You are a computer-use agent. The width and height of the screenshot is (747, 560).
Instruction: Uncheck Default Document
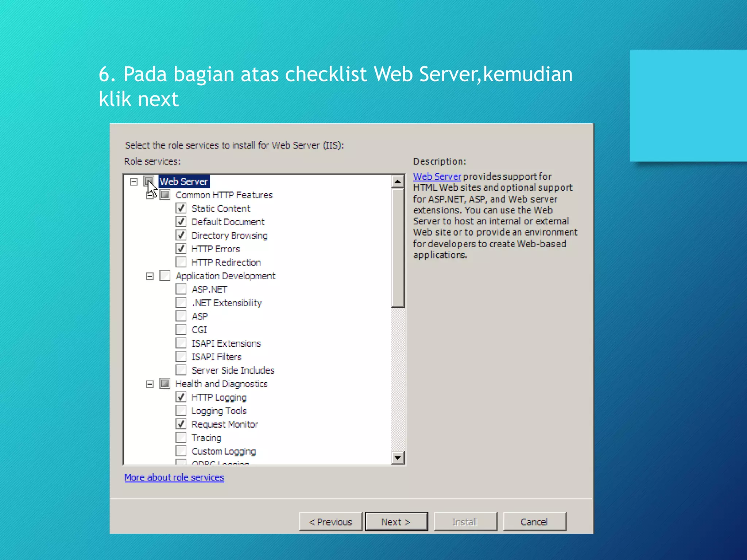181,222
